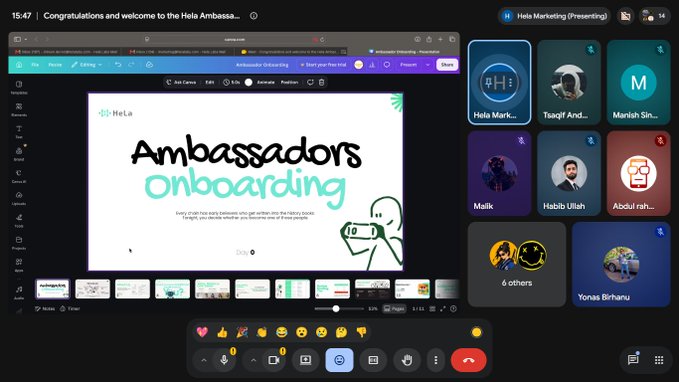
Task: Open Canva comments speech bubble icon
Action: [x=387, y=65]
